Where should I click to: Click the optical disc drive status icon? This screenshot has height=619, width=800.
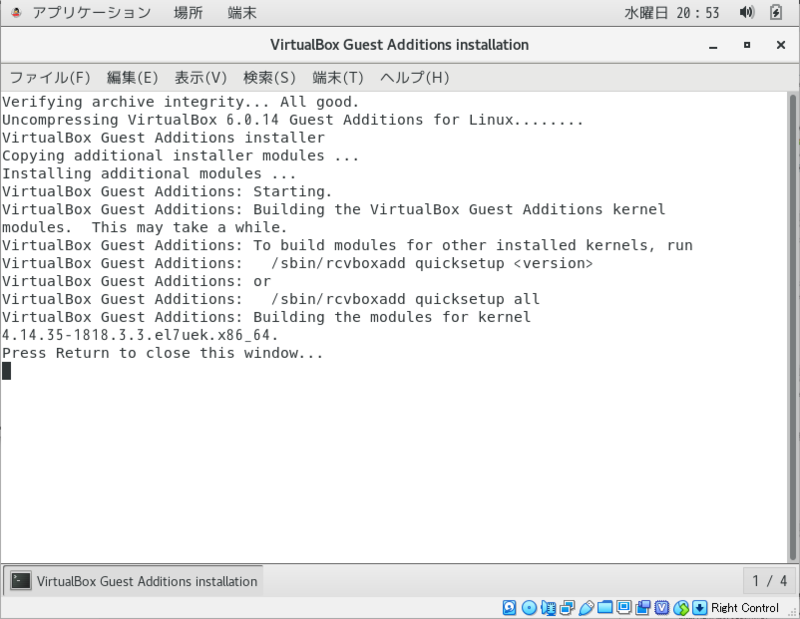[x=529, y=607]
